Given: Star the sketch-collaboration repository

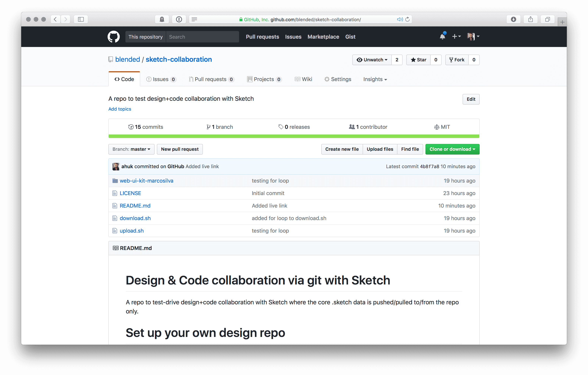Looking at the screenshot, I should tap(418, 60).
